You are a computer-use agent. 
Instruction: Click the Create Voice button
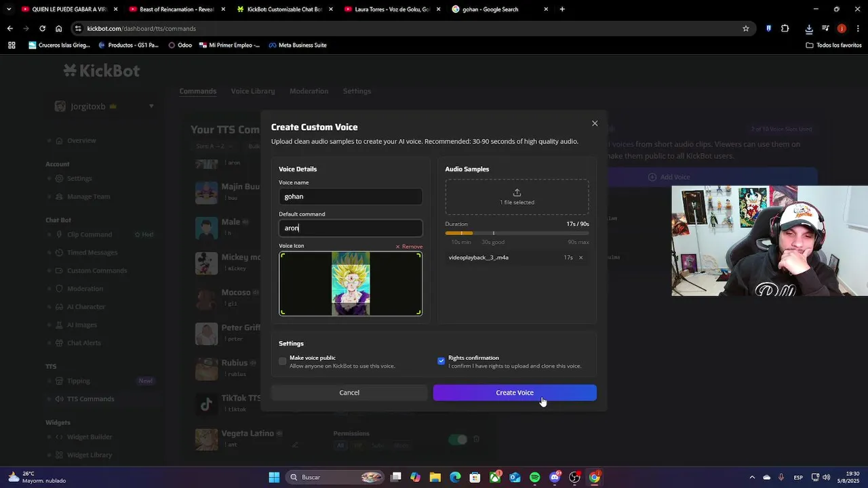pyautogui.click(x=515, y=392)
